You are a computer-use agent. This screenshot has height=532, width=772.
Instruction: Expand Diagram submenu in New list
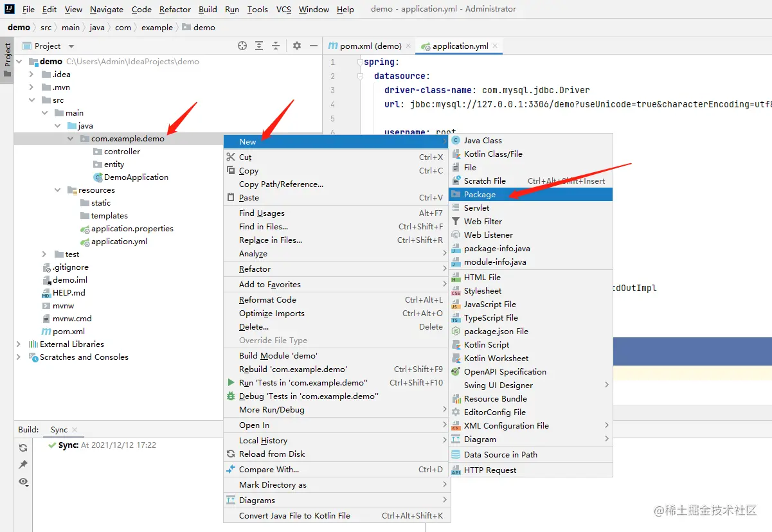pyautogui.click(x=530, y=439)
